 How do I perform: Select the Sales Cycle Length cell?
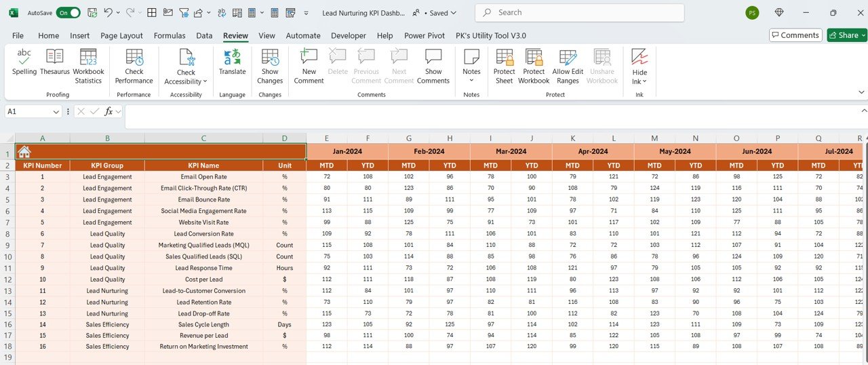coord(203,324)
